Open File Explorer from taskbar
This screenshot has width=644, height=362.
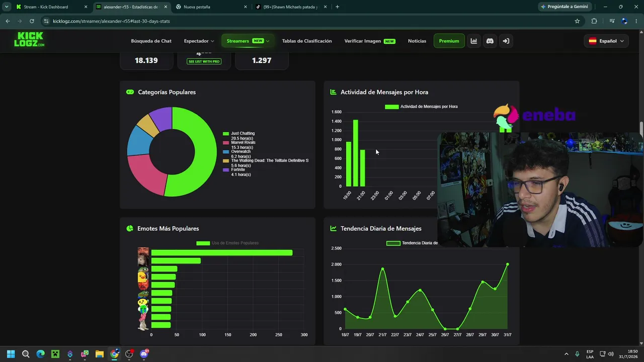click(x=100, y=354)
